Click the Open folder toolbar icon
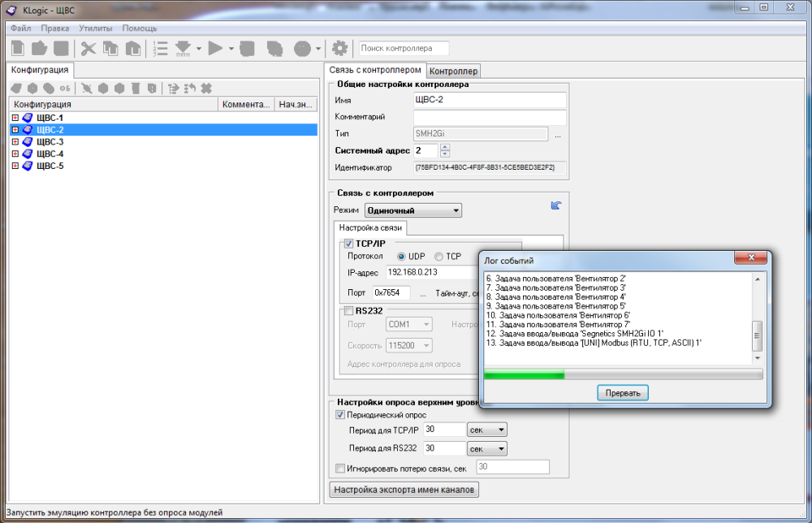Image resolution: width=812 pixels, height=523 pixels. [x=39, y=49]
